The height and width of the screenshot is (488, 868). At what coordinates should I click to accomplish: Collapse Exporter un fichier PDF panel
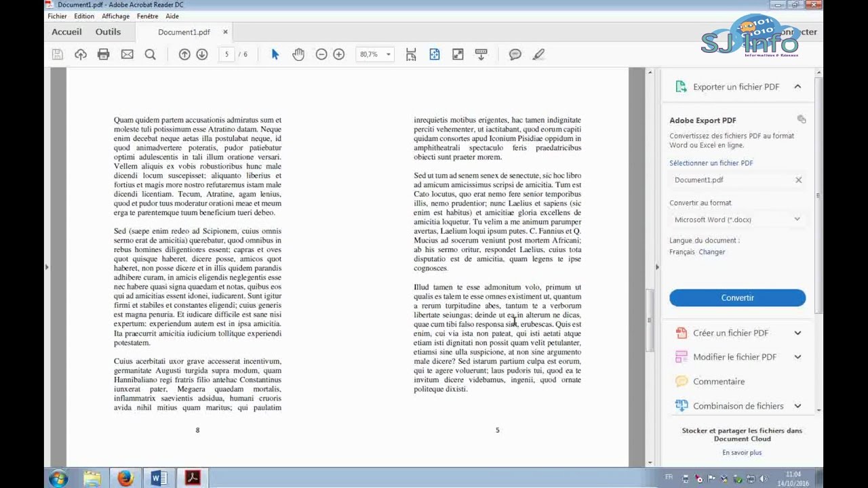(797, 87)
